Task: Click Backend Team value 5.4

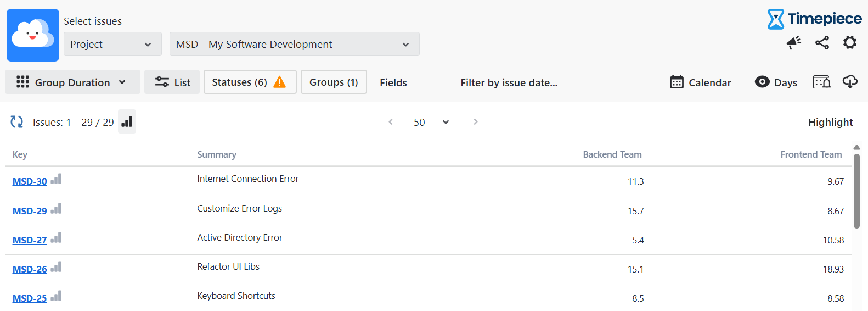Action: tap(638, 240)
